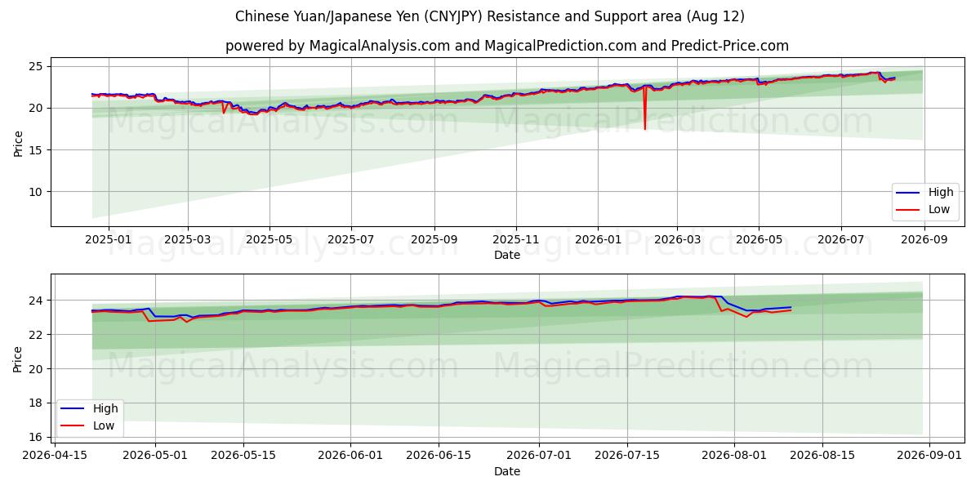Click the '2026-07-01' x-axis label
Image resolution: width=980 pixels, height=490 pixels.
tap(539, 456)
